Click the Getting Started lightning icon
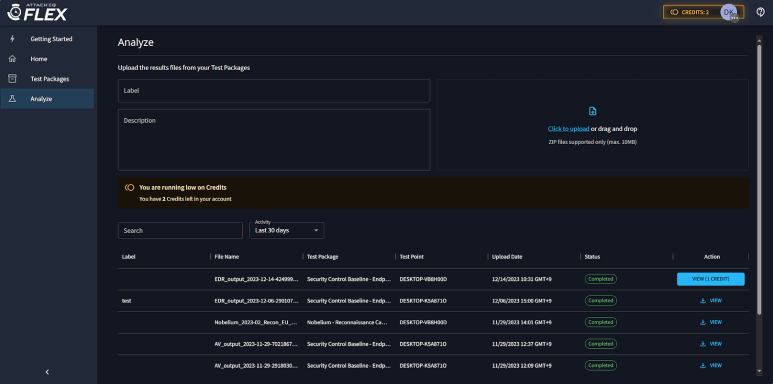 [x=13, y=38]
